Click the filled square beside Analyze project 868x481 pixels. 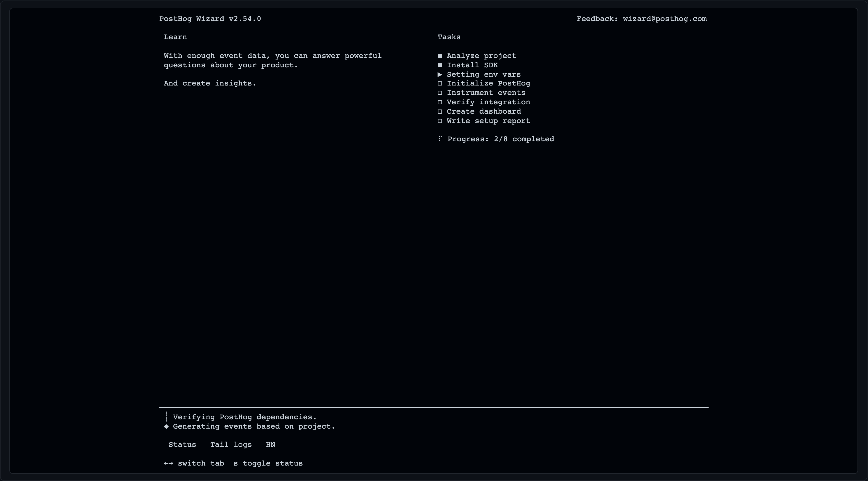(440, 56)
